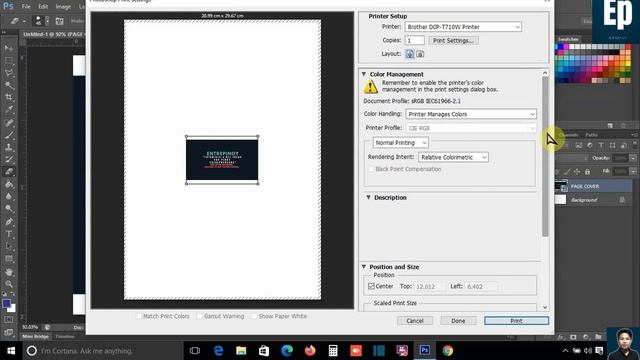Select the Rectangle shape tool
The height and width of the screenshot is (360, 640).
[x=9, y=259]
